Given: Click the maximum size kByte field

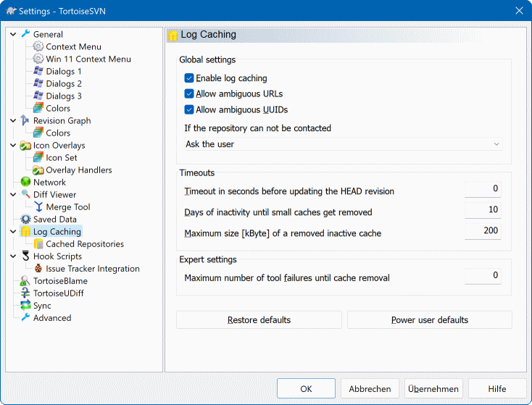Looking at the screenshot, I should point(483,231).
